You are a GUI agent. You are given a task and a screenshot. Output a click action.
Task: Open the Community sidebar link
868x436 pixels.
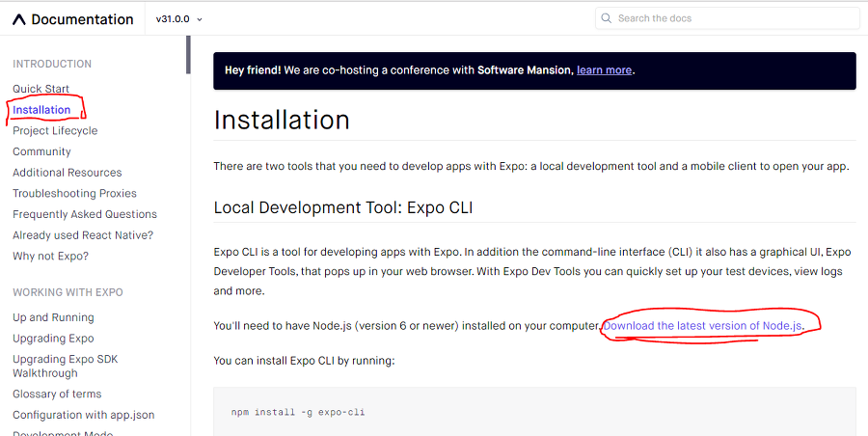click(41, 151)
